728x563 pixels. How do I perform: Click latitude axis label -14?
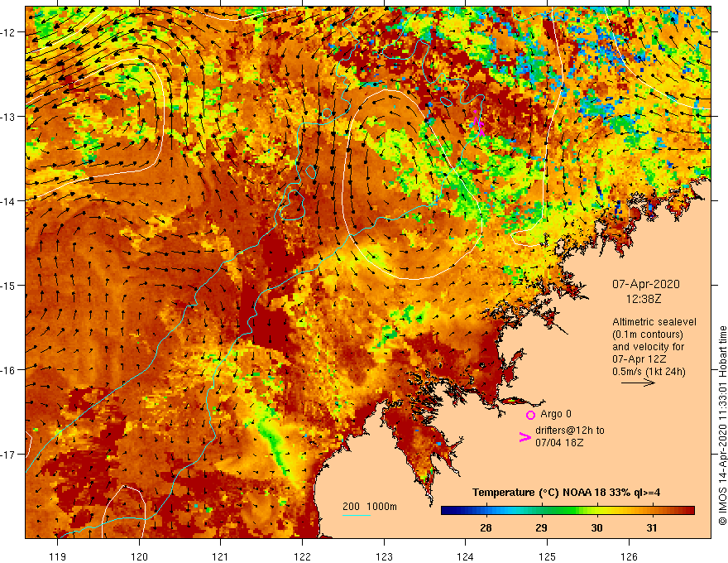(10, 201)
